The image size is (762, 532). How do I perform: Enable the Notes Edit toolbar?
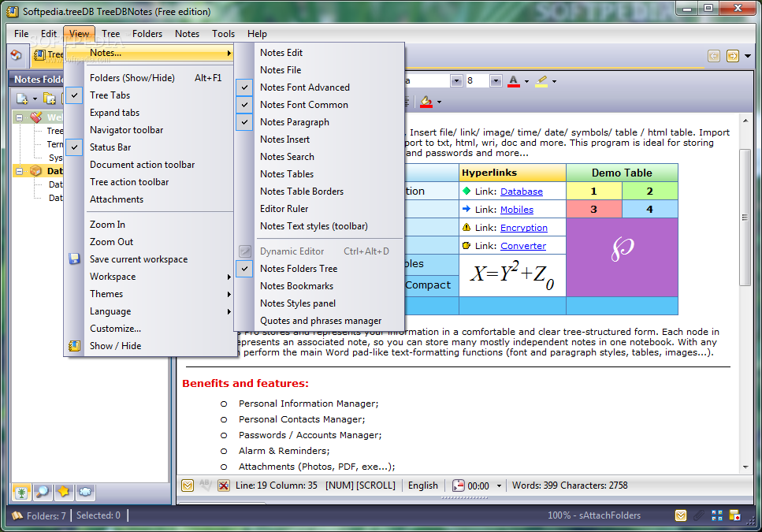tap(319, 53)
